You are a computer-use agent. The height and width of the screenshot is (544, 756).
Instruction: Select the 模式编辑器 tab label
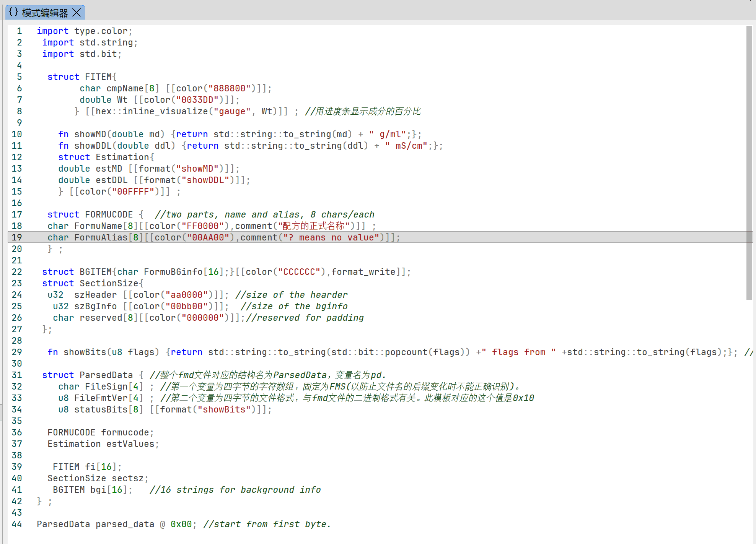pos(45,13)
